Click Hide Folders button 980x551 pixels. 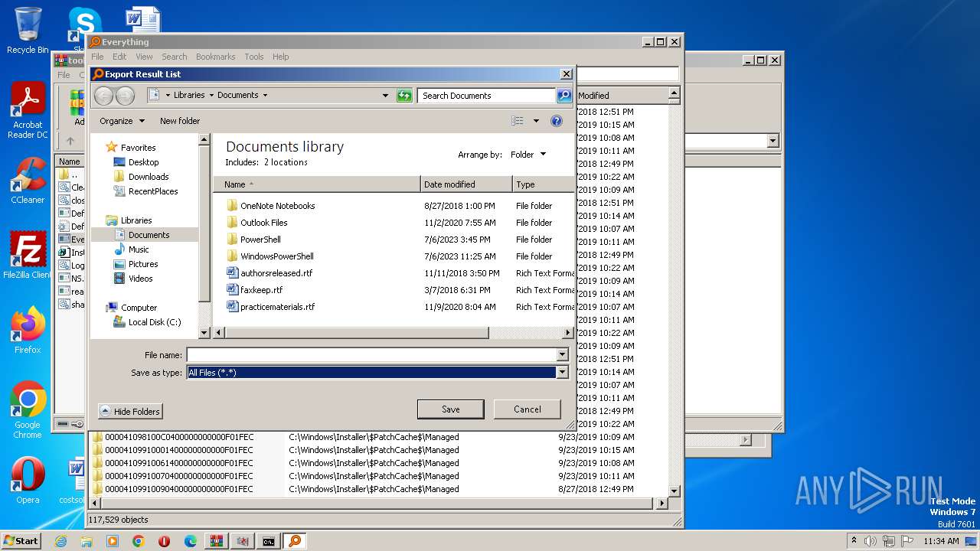point(130,412)
